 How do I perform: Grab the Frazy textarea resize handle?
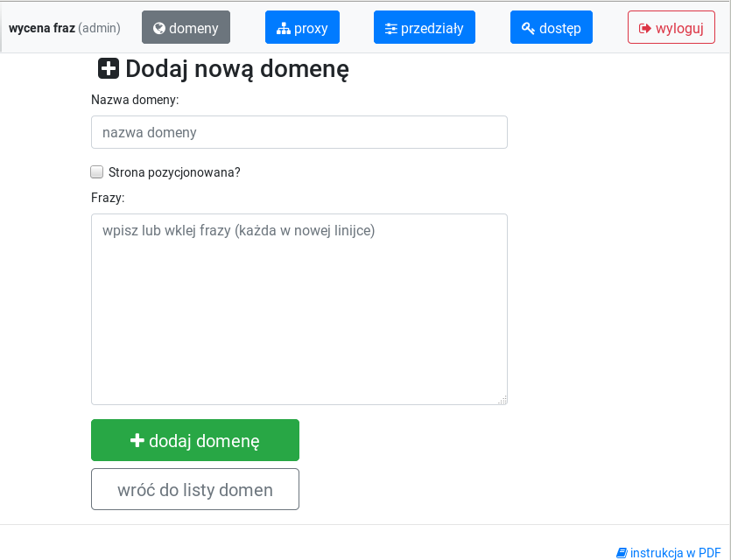click(x=503, y=400)
